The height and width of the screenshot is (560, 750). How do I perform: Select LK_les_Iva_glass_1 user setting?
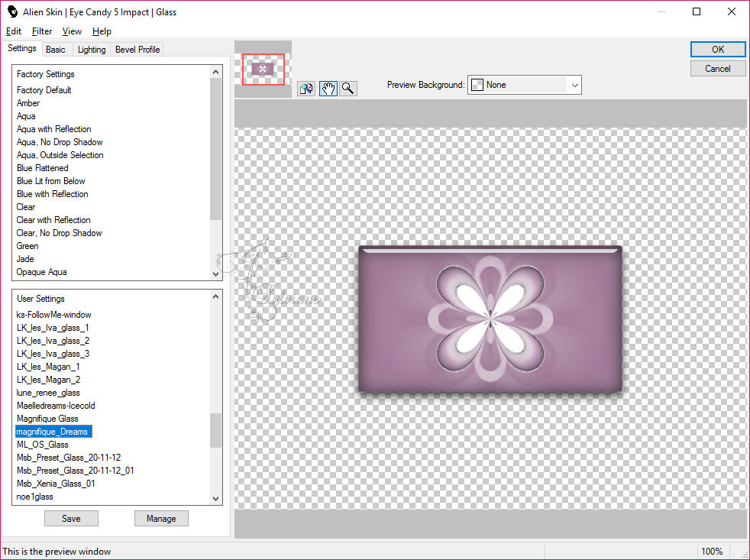click(53, 328)
